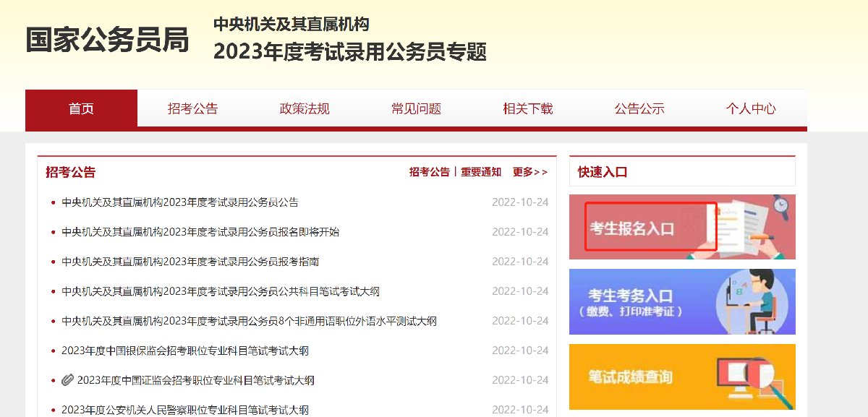Click the 笔试成绩查询 banner
The width and height of the screenshot is (868, 417).
pos(682,377)
